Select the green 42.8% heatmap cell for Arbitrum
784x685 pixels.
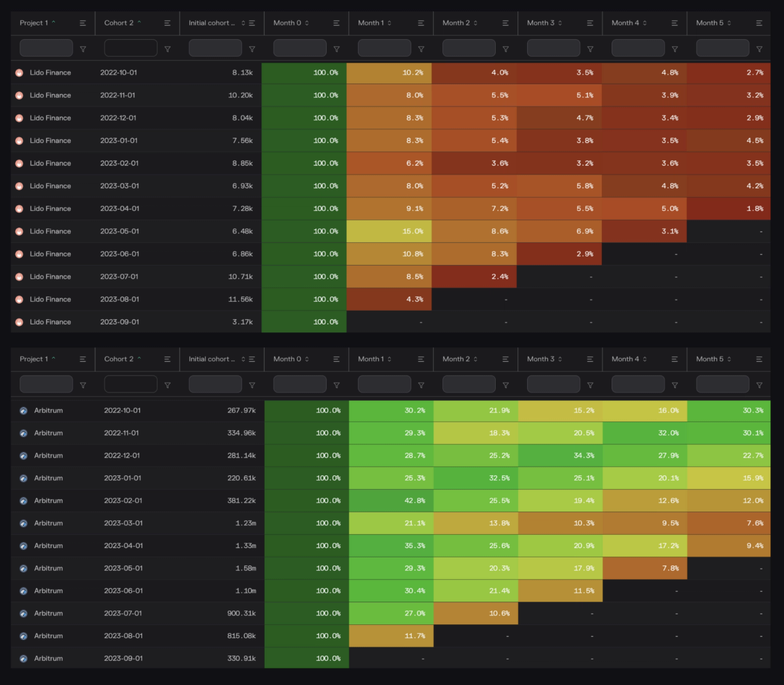tap(391, 500)
